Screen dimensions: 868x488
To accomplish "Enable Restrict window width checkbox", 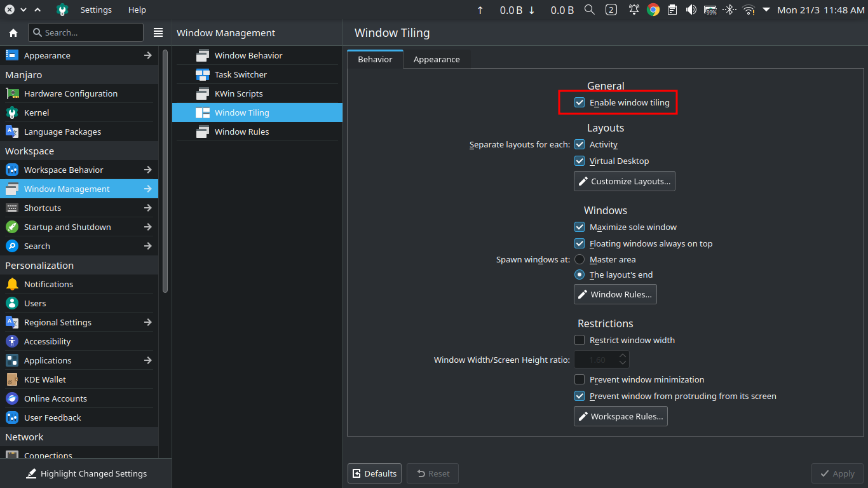I will (x=580, y=340).
